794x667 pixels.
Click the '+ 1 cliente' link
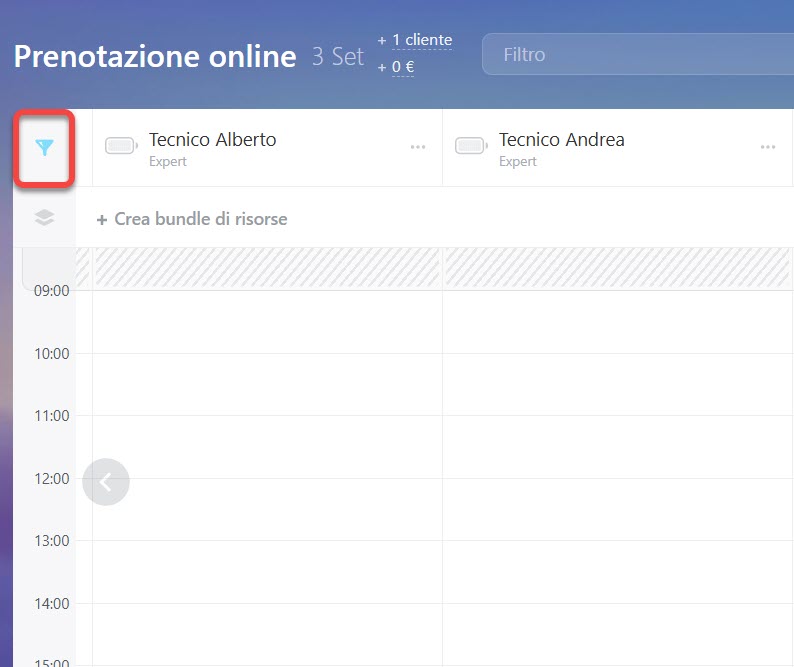415,40
